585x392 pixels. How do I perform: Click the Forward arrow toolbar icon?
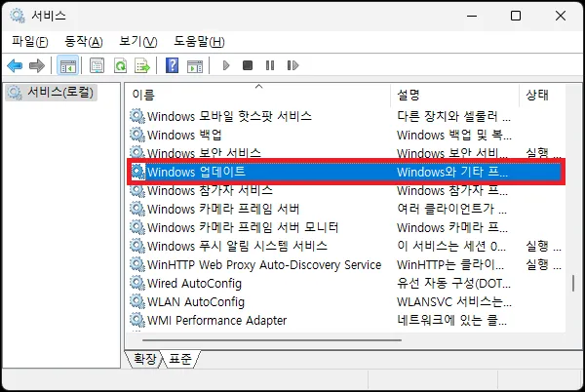click(37, 65)
